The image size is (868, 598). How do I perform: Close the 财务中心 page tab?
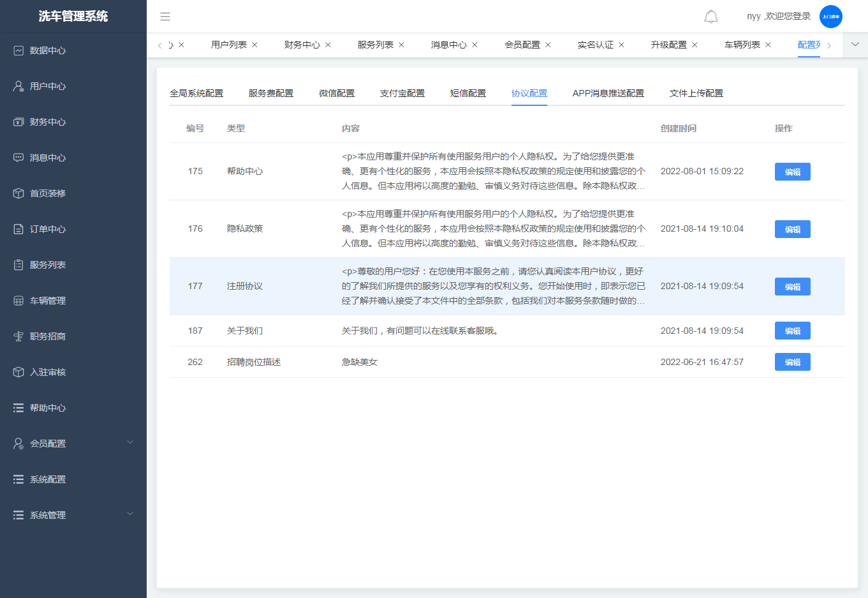tap(328, 45)
